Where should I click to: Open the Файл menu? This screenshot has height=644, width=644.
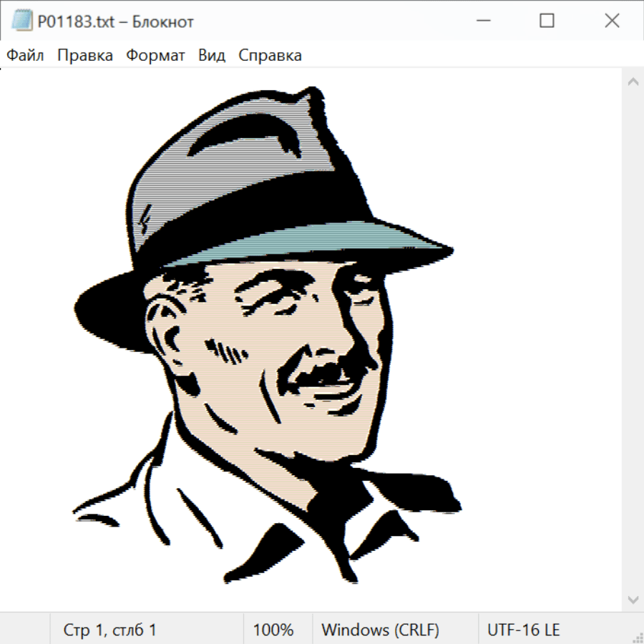point(25,56)
